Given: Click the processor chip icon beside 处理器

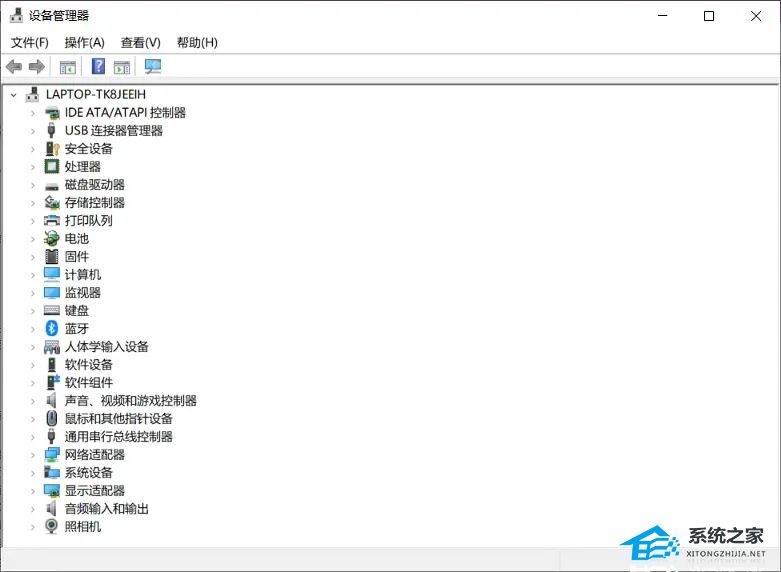Looking at the screenshot, I should (x=52, y=167).
